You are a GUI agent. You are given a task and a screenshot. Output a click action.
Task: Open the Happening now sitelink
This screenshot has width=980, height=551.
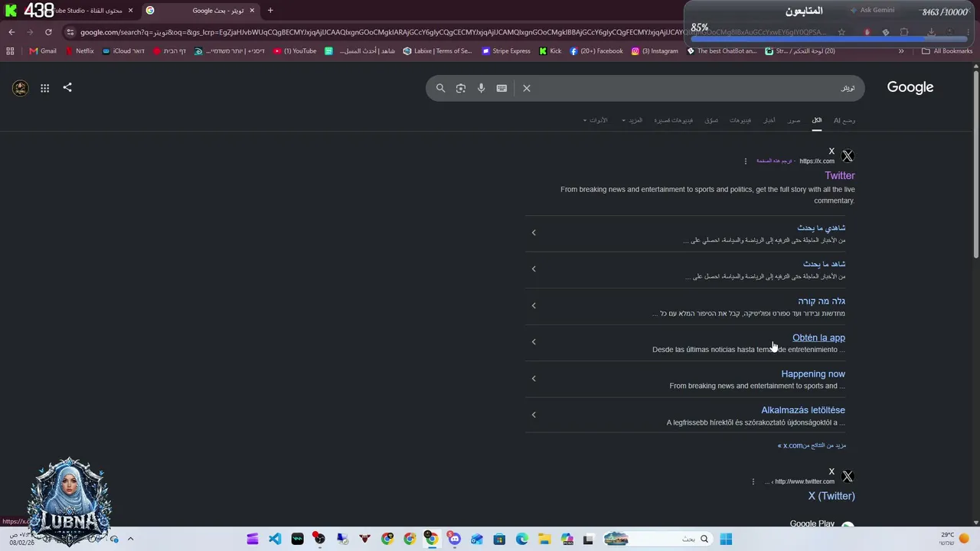pyautogui.click(x=813, y=373)
